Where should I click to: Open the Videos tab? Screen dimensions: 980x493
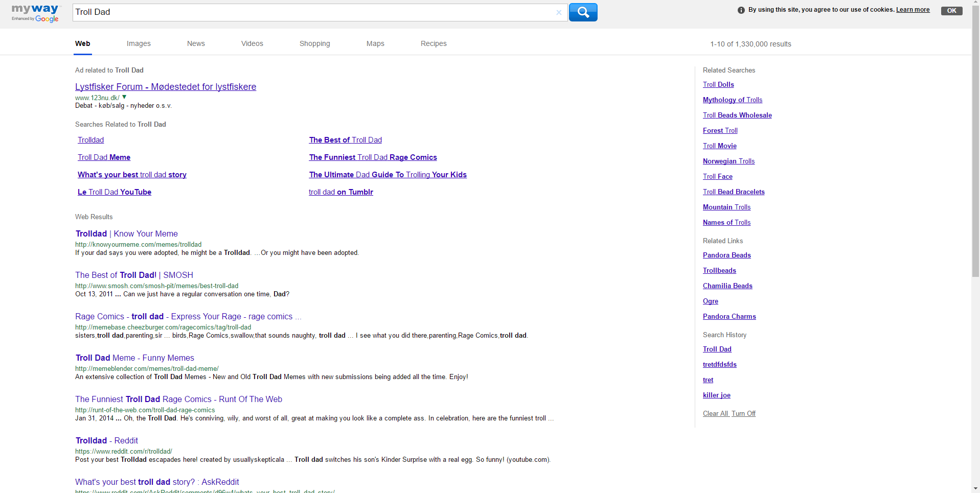tap(252, 43)
